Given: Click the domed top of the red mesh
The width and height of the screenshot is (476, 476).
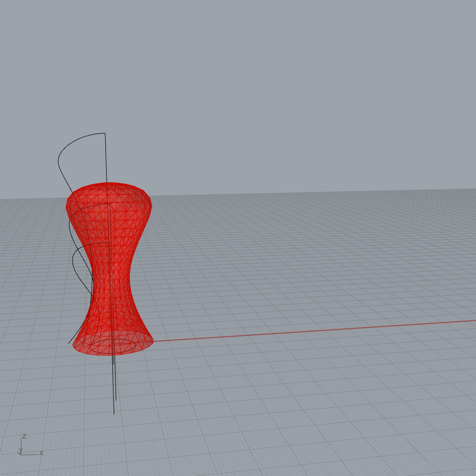Looking at the screenshot, I should pos(109,188).
